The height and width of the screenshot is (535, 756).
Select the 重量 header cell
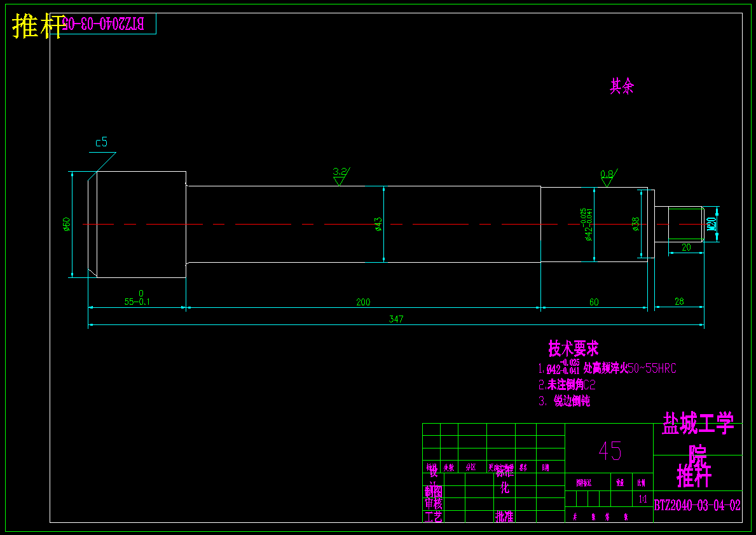[620, 482]
